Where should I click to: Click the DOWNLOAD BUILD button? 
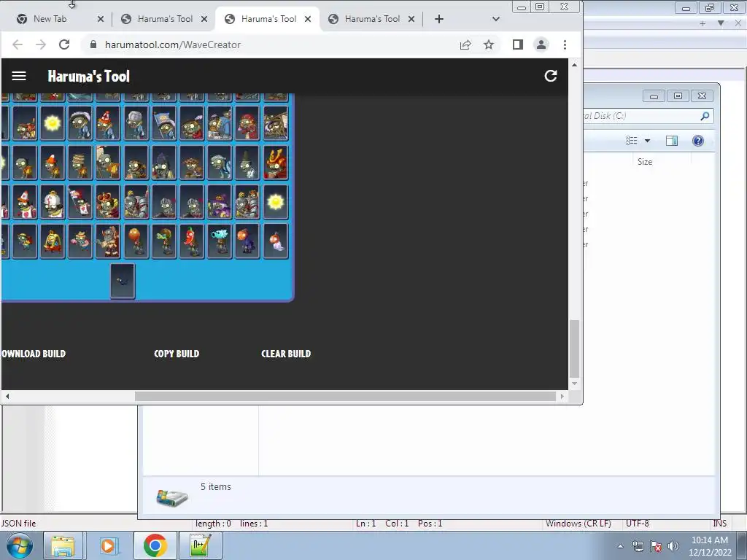pos(34,354)
